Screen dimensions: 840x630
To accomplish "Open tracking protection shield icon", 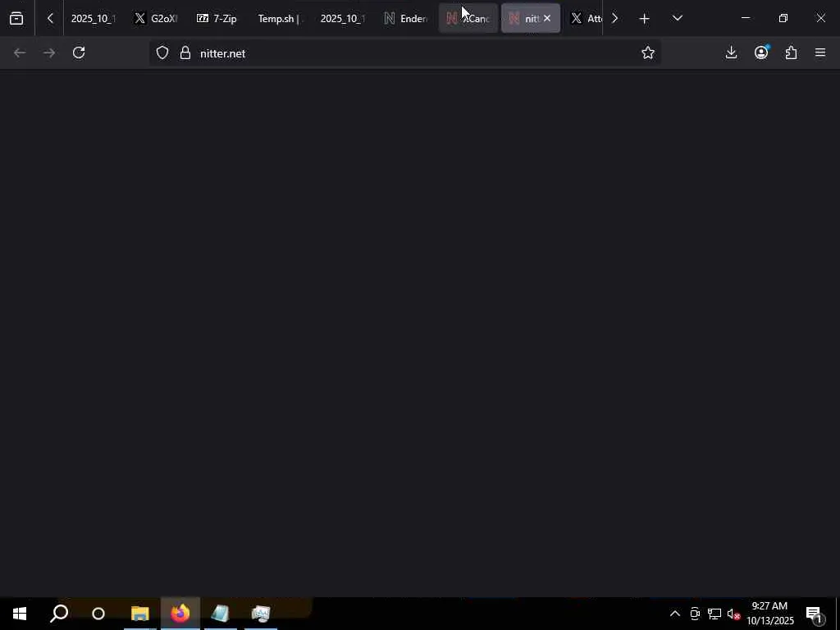I will 162,53.
